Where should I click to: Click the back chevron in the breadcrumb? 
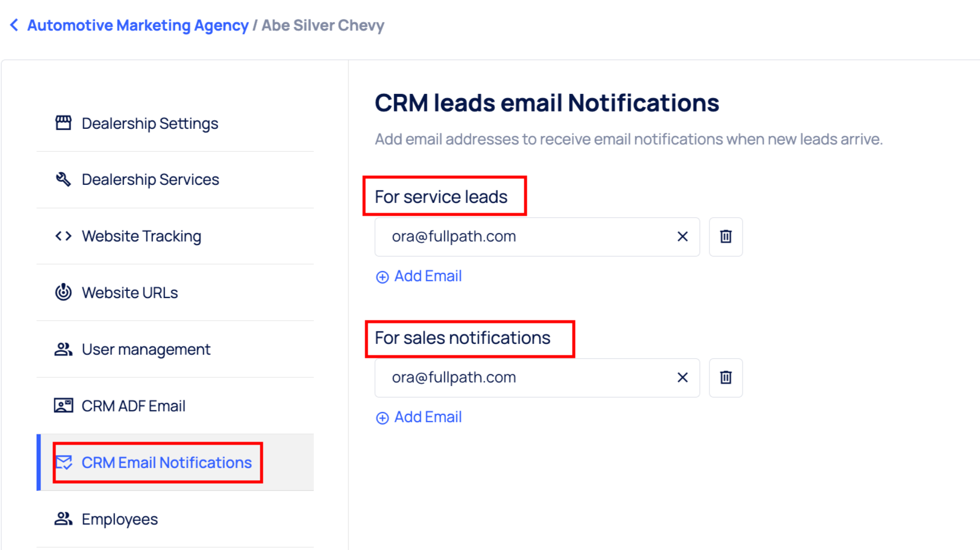[14, 25]
